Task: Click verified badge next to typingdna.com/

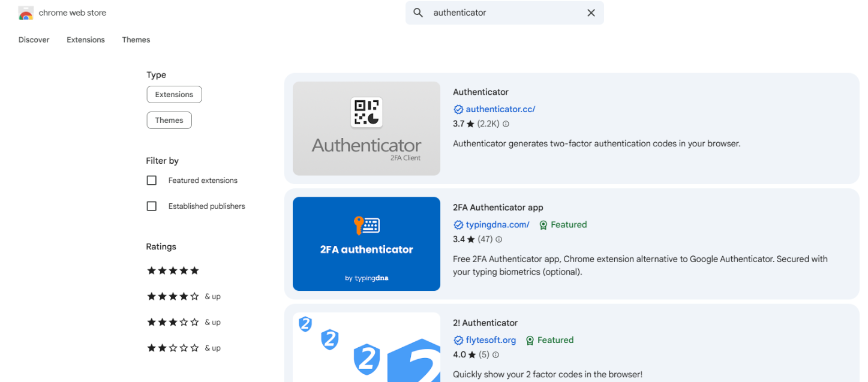Action: pyautogui.click(x=458, y=225)
